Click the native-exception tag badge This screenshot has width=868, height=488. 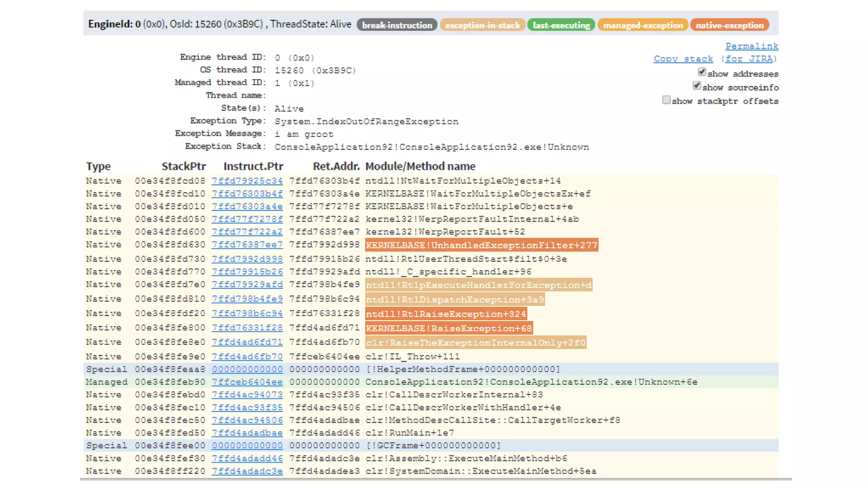coord(729,25)
